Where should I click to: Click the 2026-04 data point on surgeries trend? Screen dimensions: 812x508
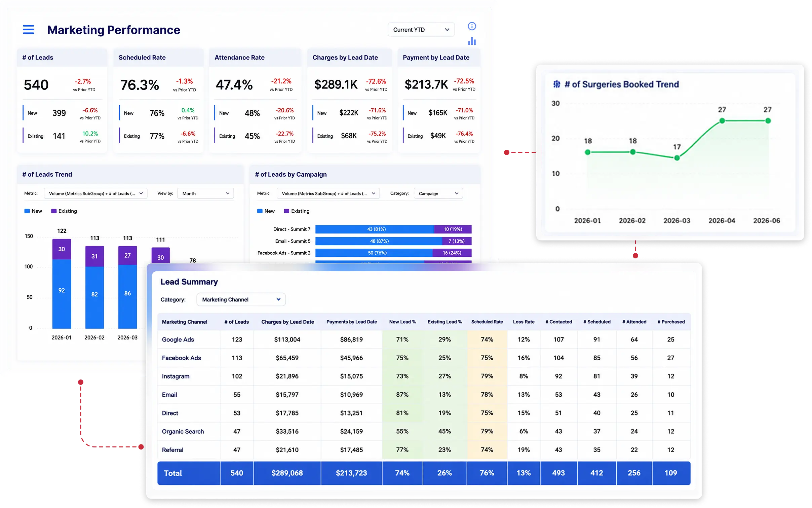(x=722, y=120)
